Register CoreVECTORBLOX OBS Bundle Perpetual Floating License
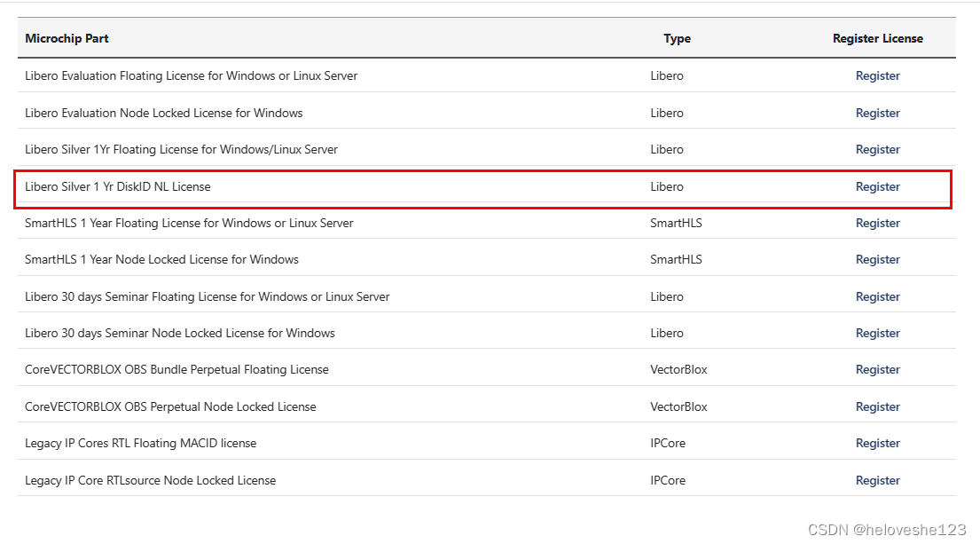980x544 pixels. point(877,369)
